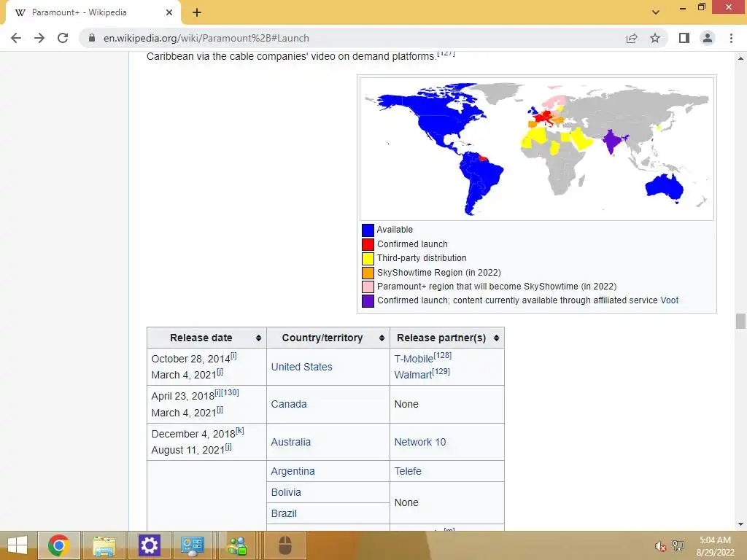The image size is (747, 560).
Task: Open the Brazil link
Action: pos(284,513)
